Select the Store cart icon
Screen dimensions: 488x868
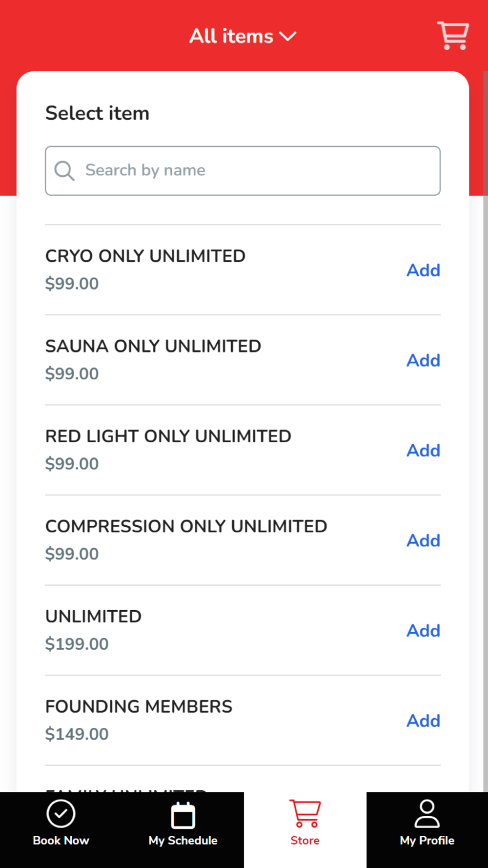click(x=305, y=814)
